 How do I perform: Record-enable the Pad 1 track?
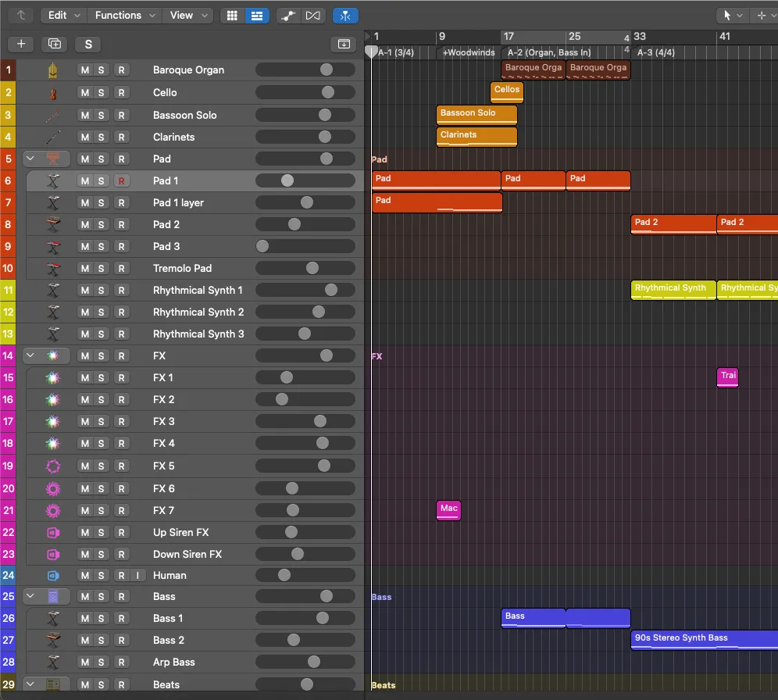point(121,181)
